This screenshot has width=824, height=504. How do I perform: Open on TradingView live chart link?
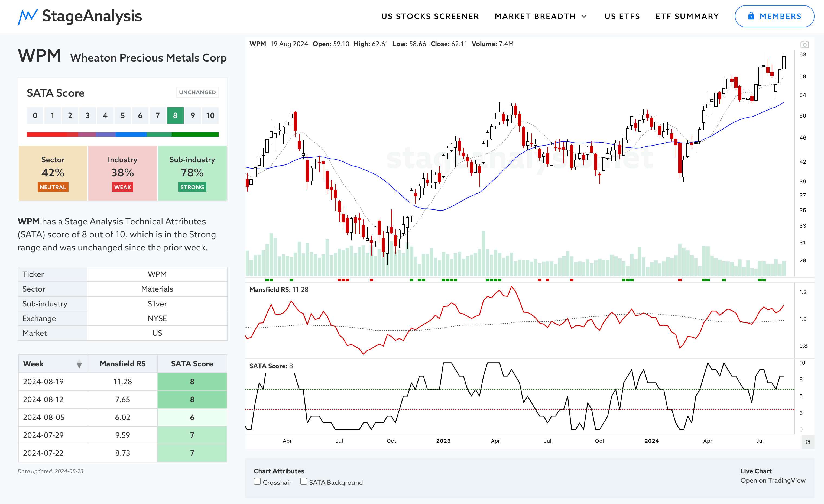pyautogui.click(x=773, y=480)
